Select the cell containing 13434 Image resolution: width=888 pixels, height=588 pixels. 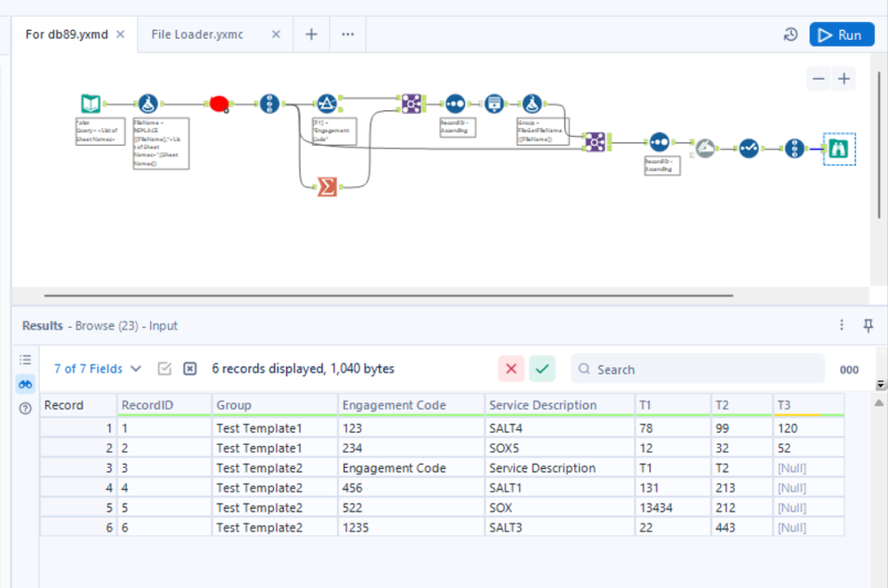click(673, 508)
